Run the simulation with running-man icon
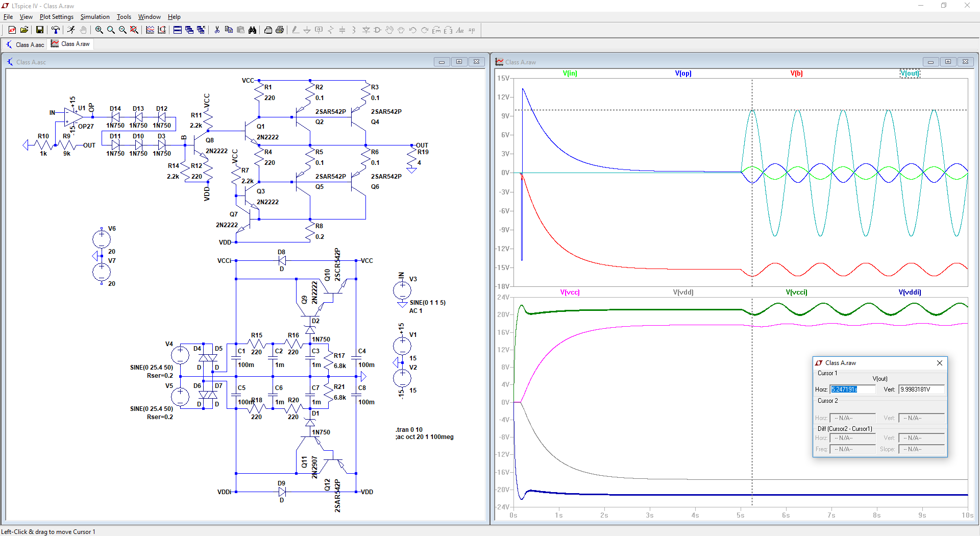 point(71,30)
